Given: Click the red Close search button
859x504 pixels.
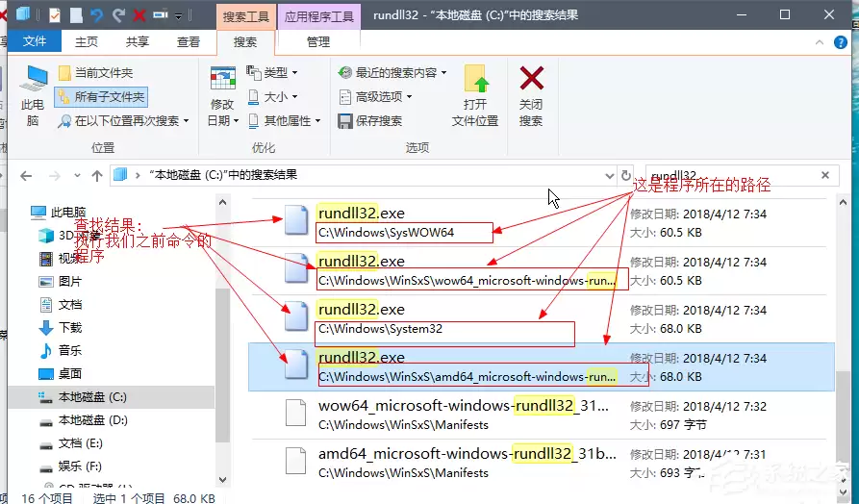Looking at the screenshot, I should pyautogui.click(x=531, y=97).
